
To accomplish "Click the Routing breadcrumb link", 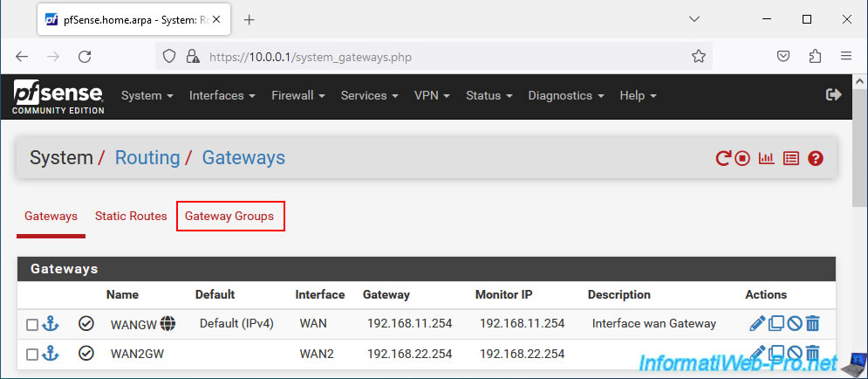I will pyautogui.click(x=147, y=158).
